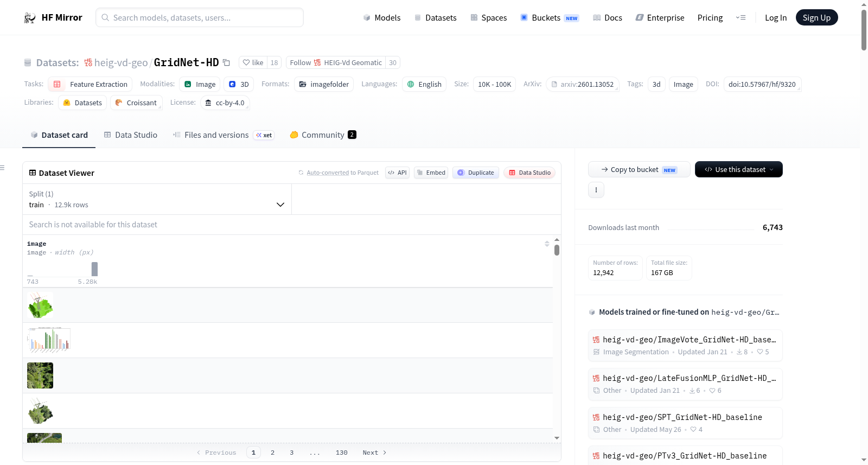Click the heig-vd-geo owner link in title
Screen dimensions: 868x465
pyautogui.click(x=121, y=63)
